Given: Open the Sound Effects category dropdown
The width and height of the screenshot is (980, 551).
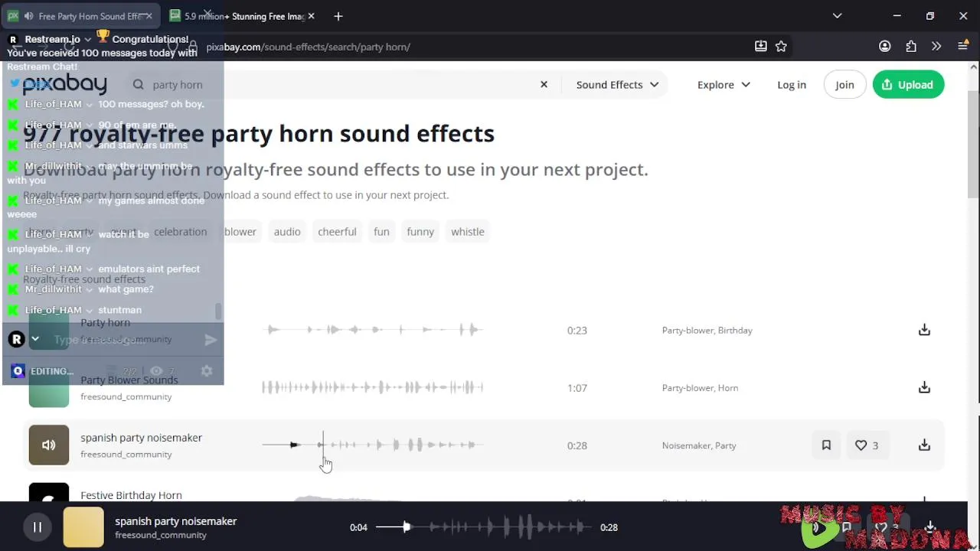Looking at the screenshot, I should (617, 84).
